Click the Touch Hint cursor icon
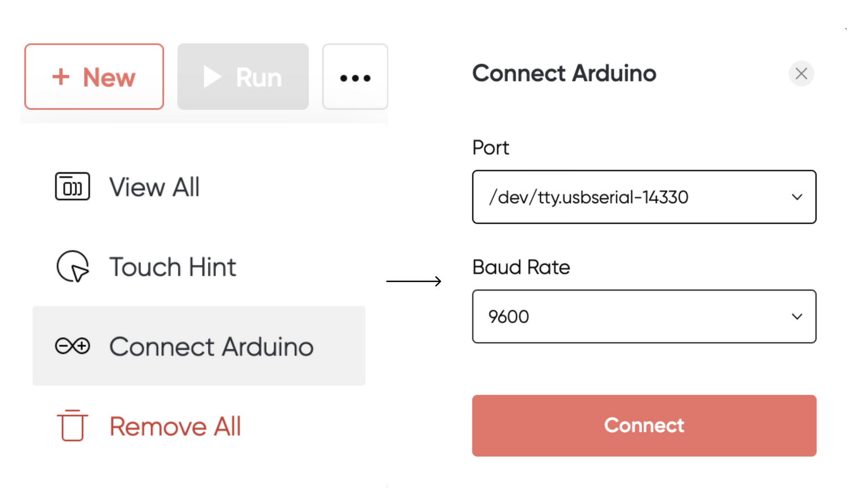Screen dimensions: 855x504 click(72, 267)
